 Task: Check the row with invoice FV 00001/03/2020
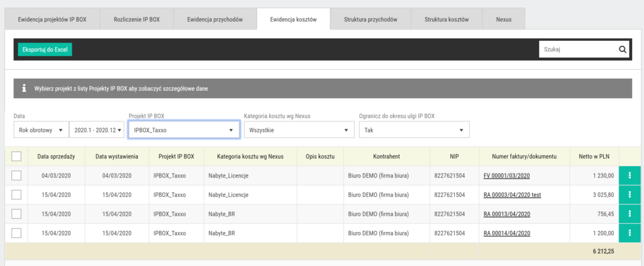[16, 175]
